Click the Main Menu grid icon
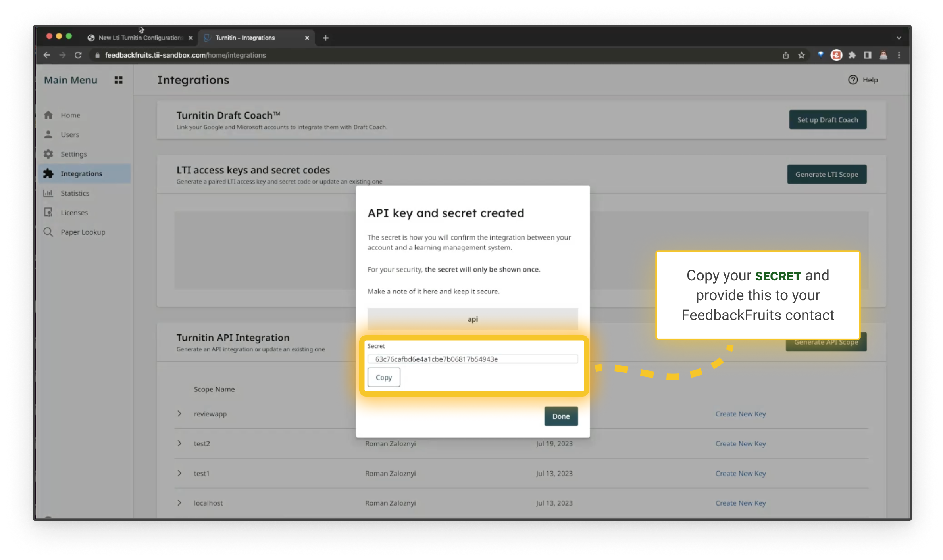The height and width of the screenshot is (560, 943). click(x=118, y=80)
